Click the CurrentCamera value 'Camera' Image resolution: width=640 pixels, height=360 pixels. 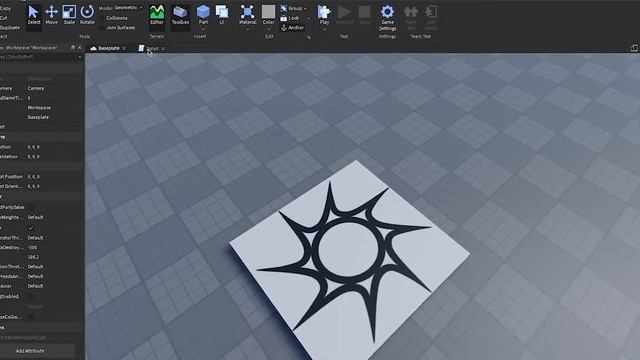[x=36, y=88]
